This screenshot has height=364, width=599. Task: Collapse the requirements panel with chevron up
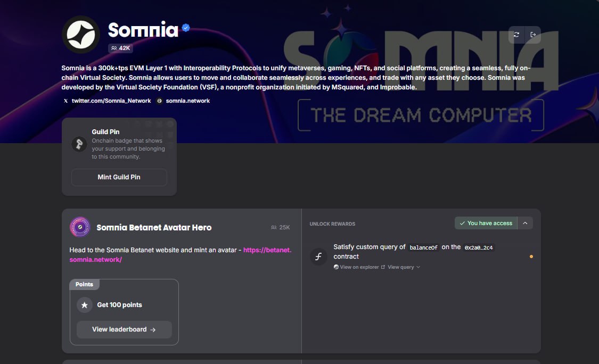click(526, 223)
